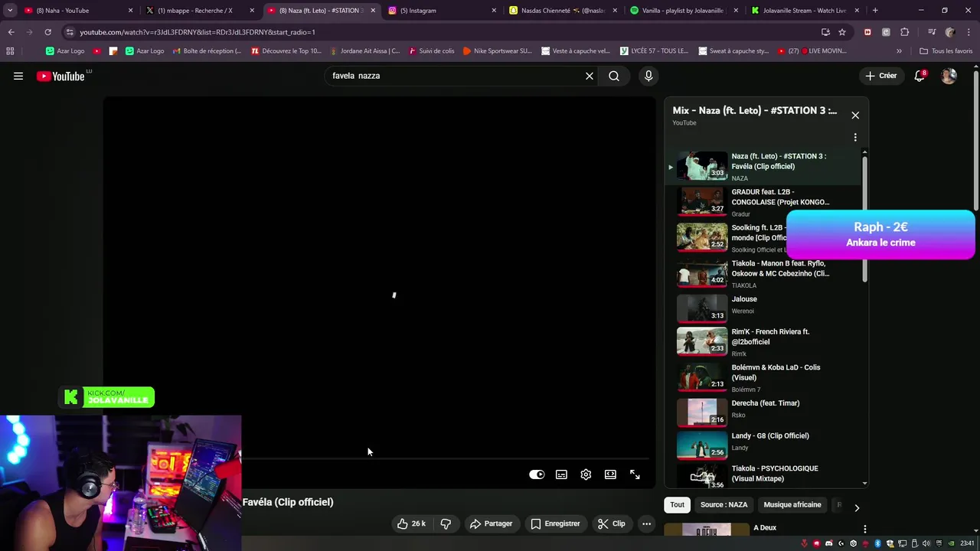Play Tiakola PSYCHOLOGIQUE Visual Mixtape
This screenshot has width=980, height=551.
(x=762, y=474)
